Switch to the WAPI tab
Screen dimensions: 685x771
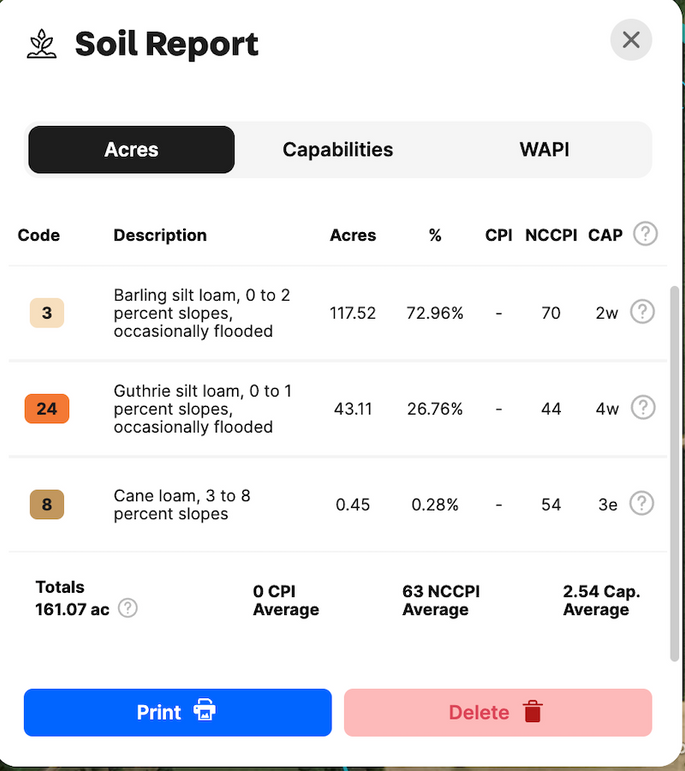click(544, 149)
